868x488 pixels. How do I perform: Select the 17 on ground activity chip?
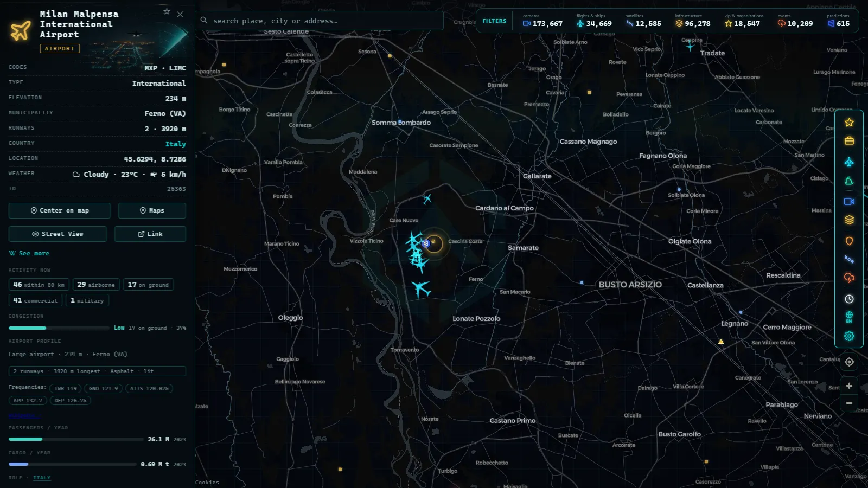click(x=148, y=285)
